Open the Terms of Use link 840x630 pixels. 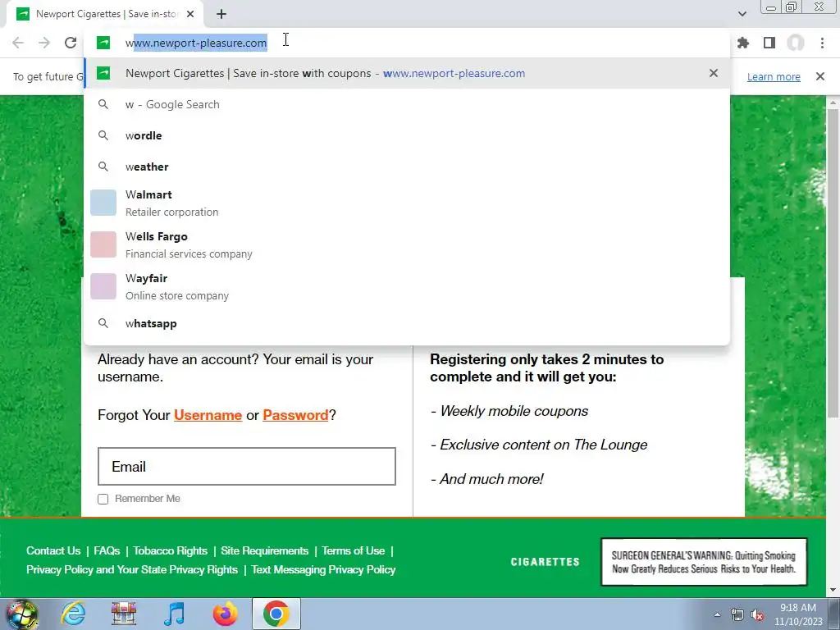[x=354, y=550]
